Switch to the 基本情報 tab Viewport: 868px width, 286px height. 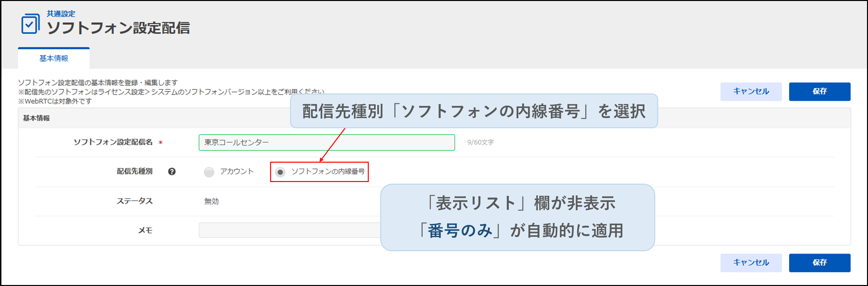[x=54, y=58]
